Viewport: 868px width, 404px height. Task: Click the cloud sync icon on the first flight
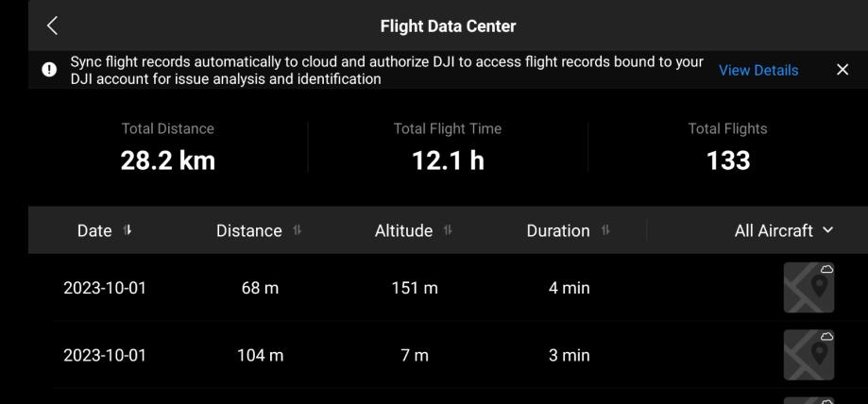[826, 270]
